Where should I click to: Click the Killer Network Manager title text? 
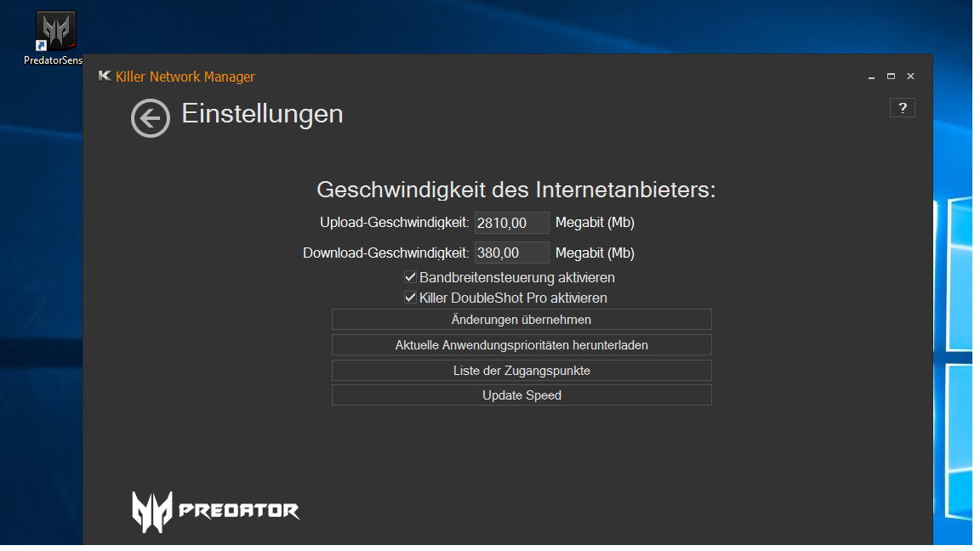pos(185,77)
